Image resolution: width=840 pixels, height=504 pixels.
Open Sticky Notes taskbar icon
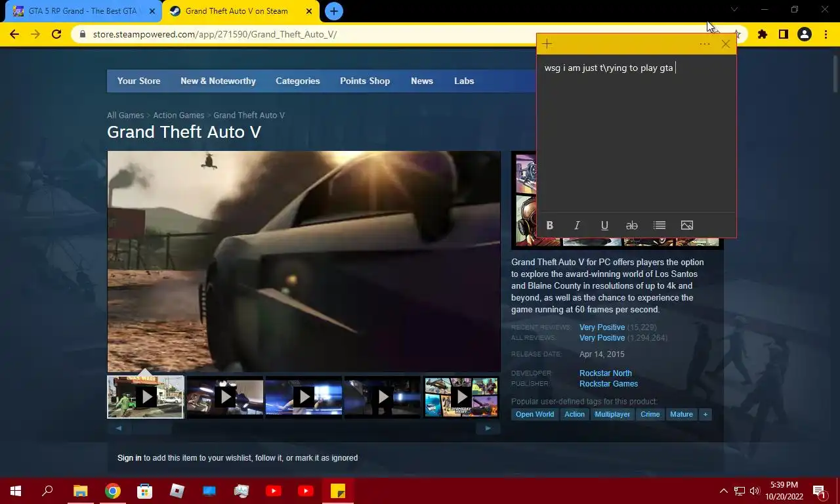point(338,491)
